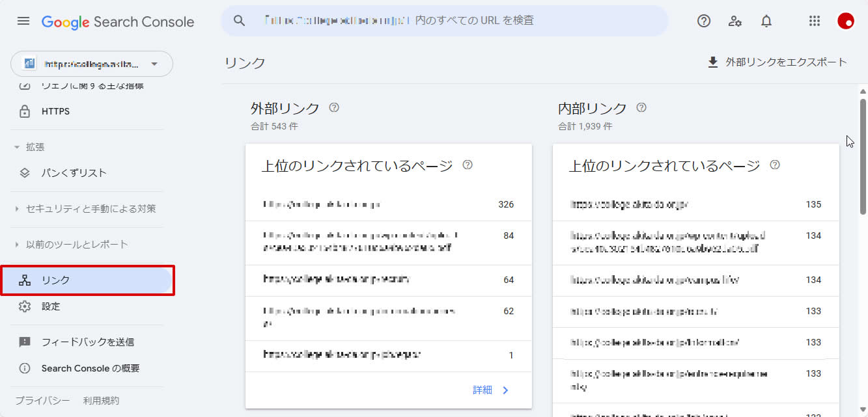This screenshot has height=417, width=868.
Task: Open パンくずリスト report
Action: [x=74, y=173]
